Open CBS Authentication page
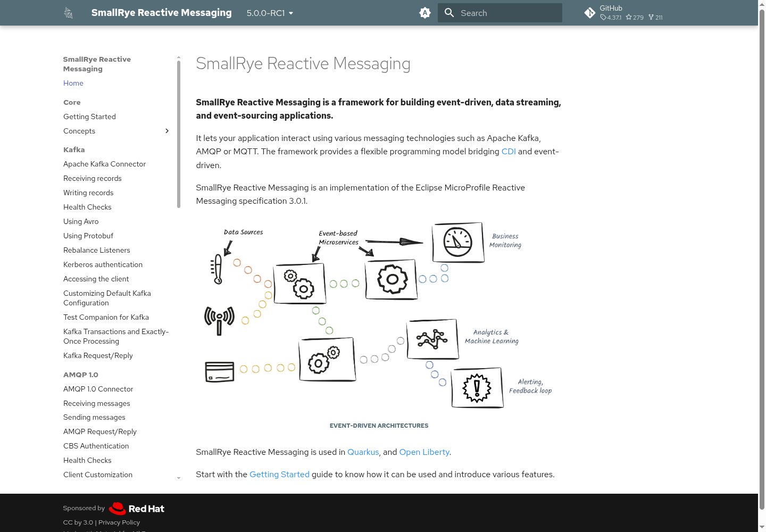 click(96, 446)
